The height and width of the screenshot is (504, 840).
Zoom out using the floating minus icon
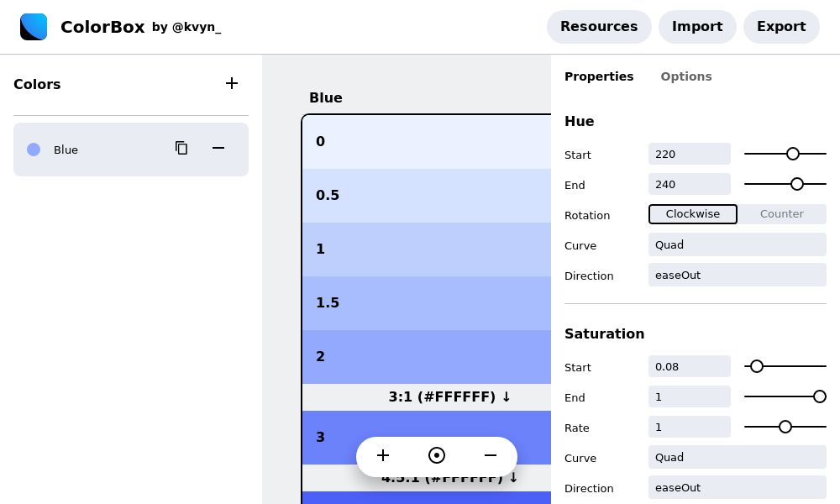click(491, 455)
